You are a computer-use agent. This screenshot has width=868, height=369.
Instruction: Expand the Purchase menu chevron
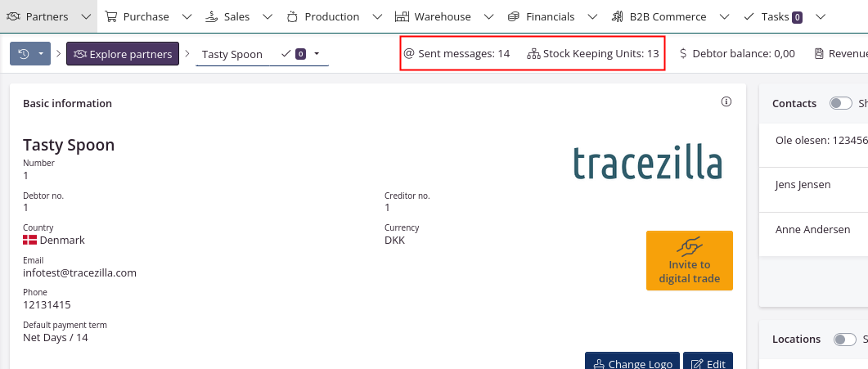(187, 16)
